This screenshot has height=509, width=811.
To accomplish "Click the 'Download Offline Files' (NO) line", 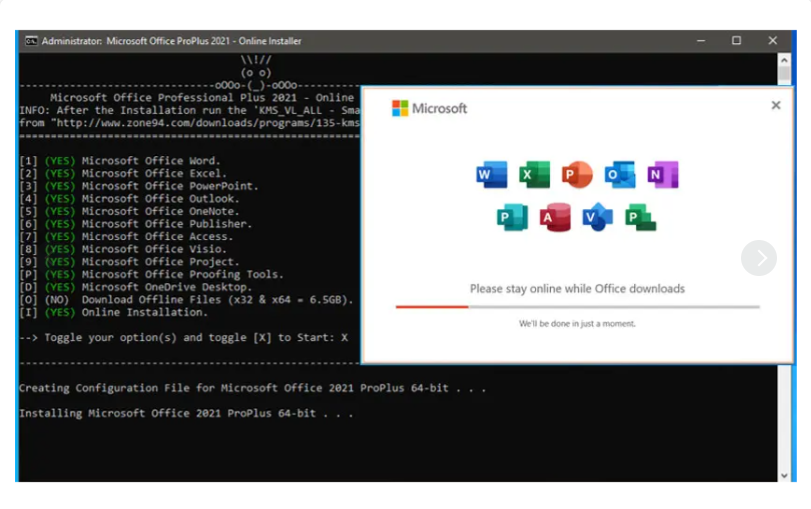I will (186, 300).
